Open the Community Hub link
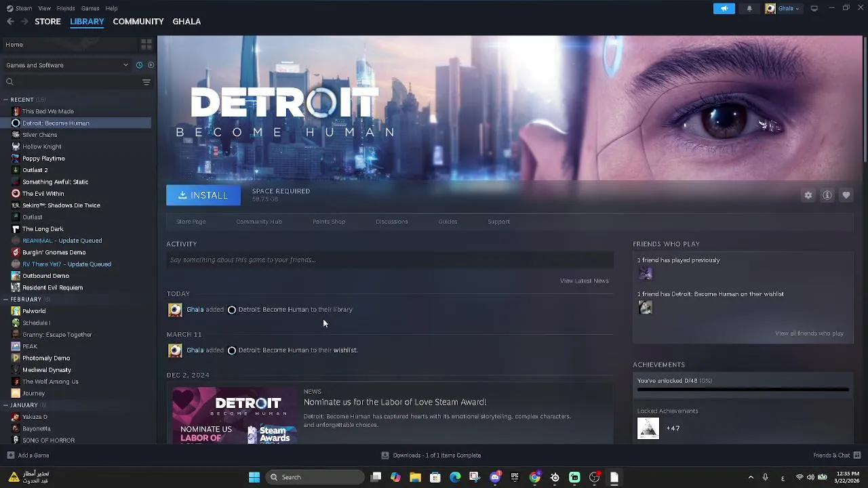The height and width of the screenshot is (488, 868). [259, 222]
